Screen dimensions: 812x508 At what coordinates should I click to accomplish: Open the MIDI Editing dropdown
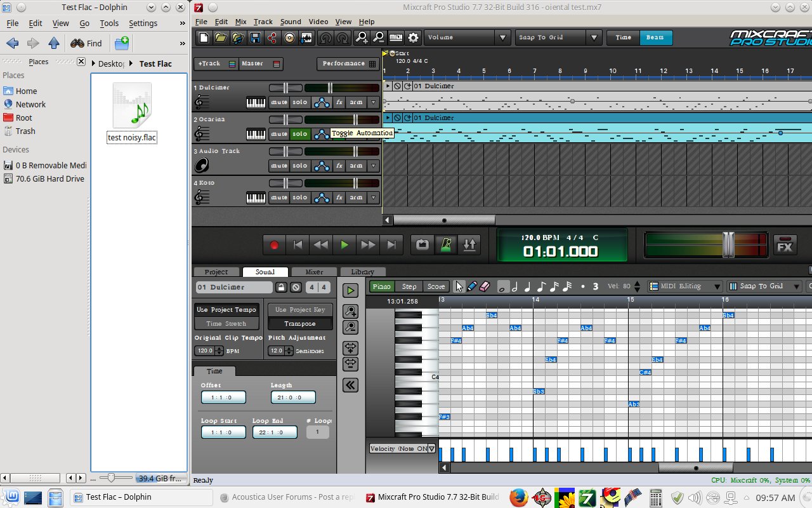tap(685, 286)
